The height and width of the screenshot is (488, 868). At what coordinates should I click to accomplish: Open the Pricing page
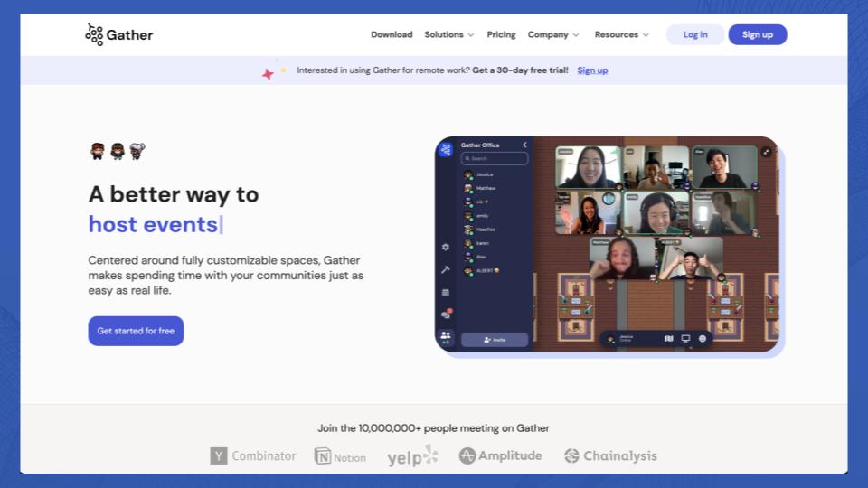point(501,34)
